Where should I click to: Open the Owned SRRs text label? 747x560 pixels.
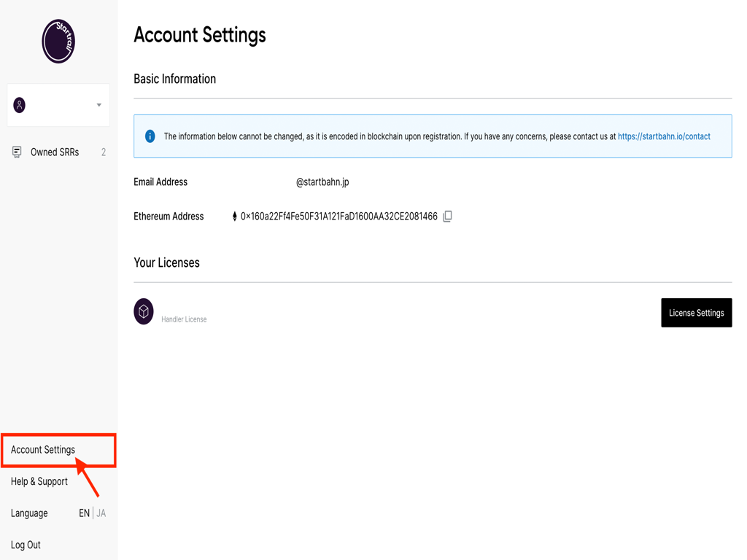55,152
